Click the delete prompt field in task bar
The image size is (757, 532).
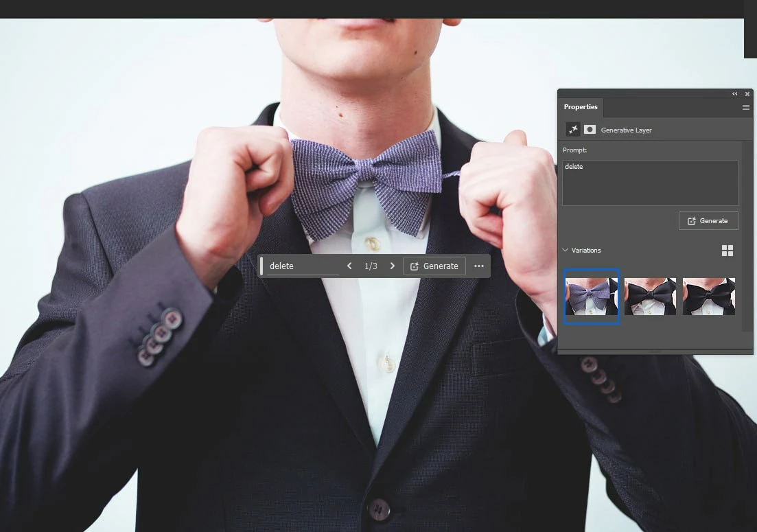pos(303,266)
